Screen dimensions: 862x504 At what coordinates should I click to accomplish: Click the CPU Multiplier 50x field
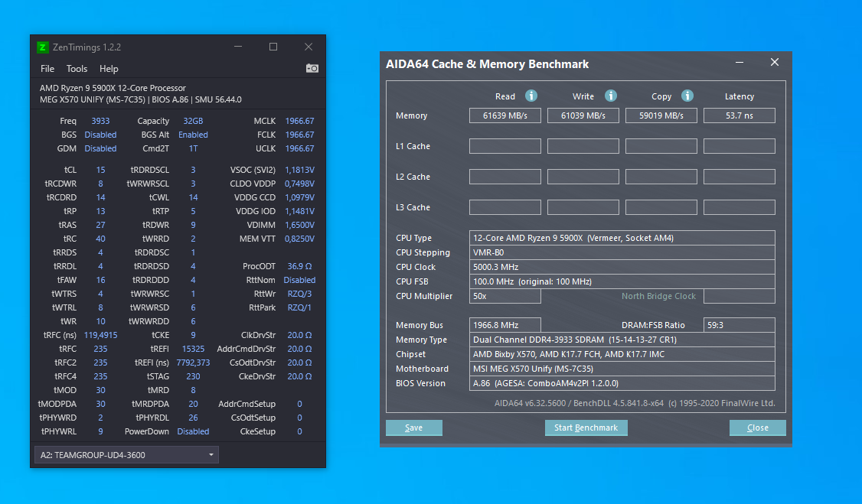[x=505, y=296]
